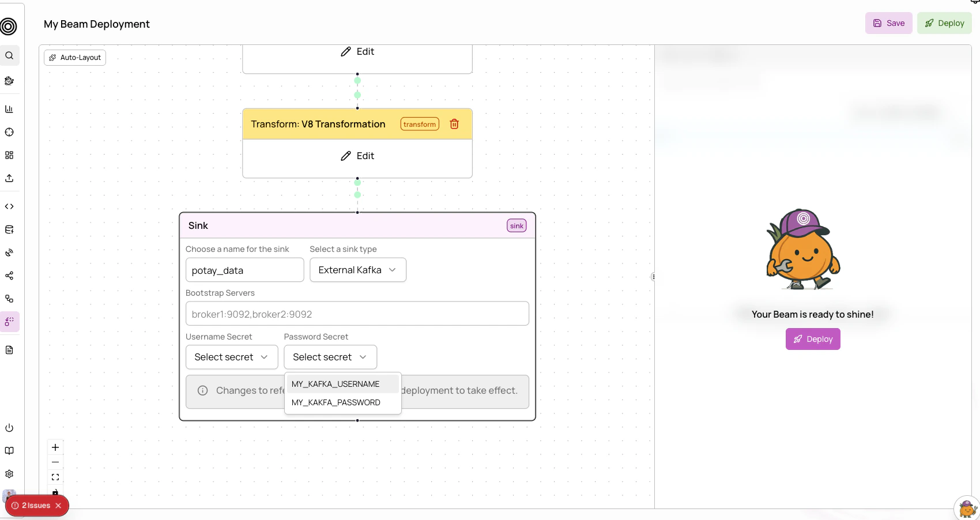The width and height of the screenshot is (980, 520).
Task: Click Edit on the V8 Transformation node
Action: click(x=357, y=156)
